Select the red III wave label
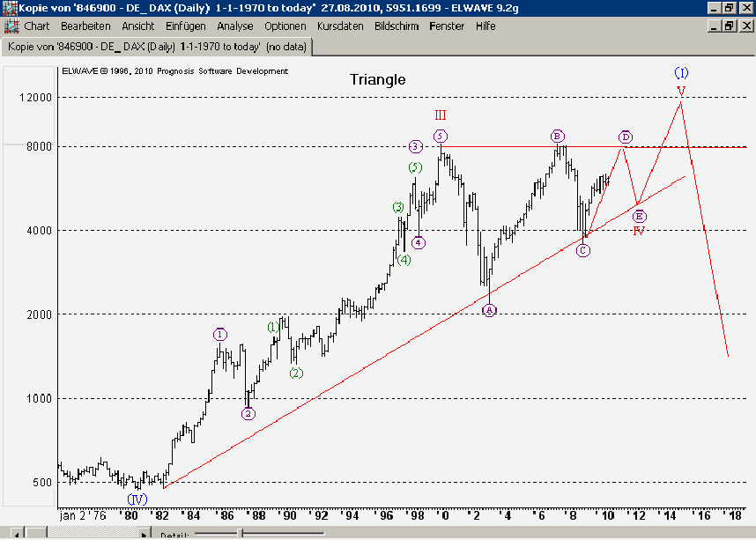Viewport: 756px width, 540px height. point(441,115)
